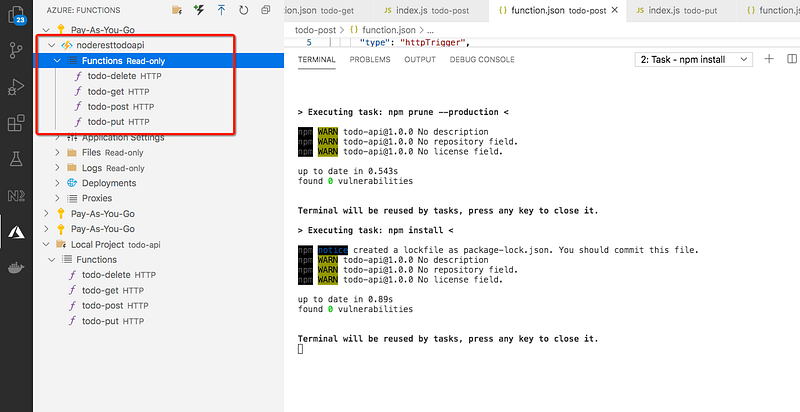The width and height of the screenshot is (800, 412).
Task: Open the Docker view in activity bar
Action: pyautogui.click(x=16, y=268)
